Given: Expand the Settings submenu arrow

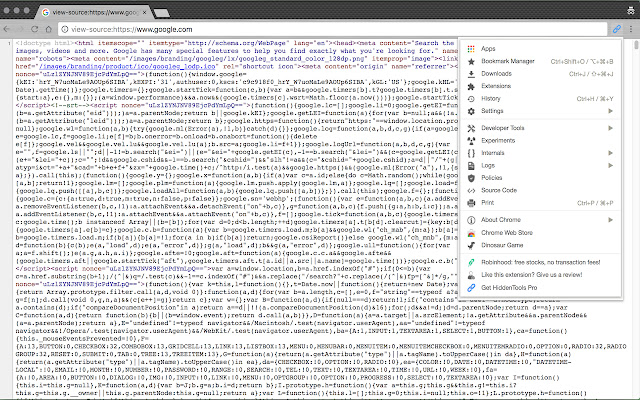Looking at the screenshot, I should tap(610, 111).
